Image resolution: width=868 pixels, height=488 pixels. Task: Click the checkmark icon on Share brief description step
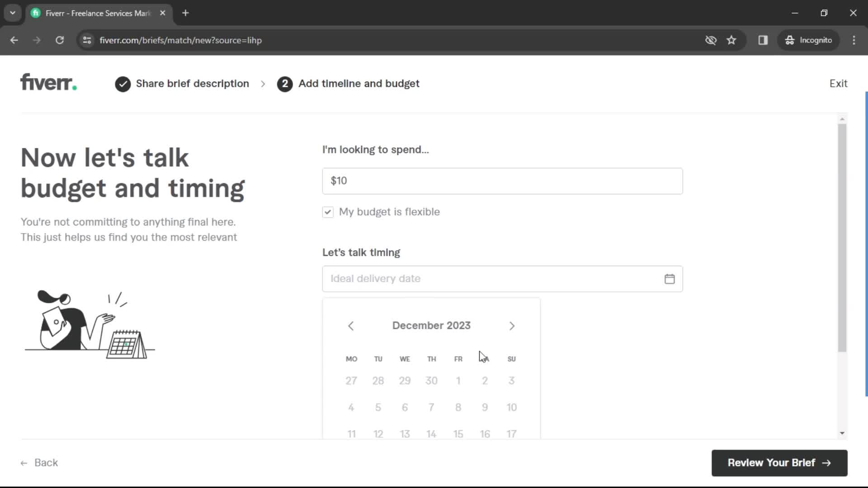click(x=123, y=84)
